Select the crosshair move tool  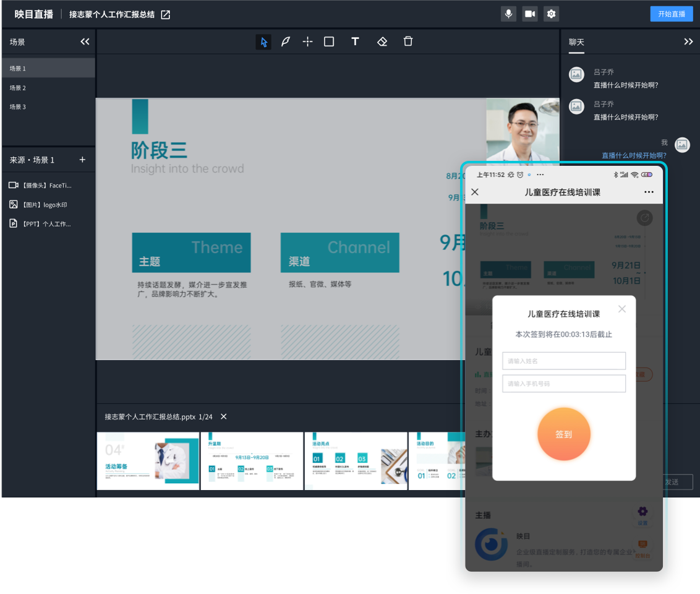307,41
